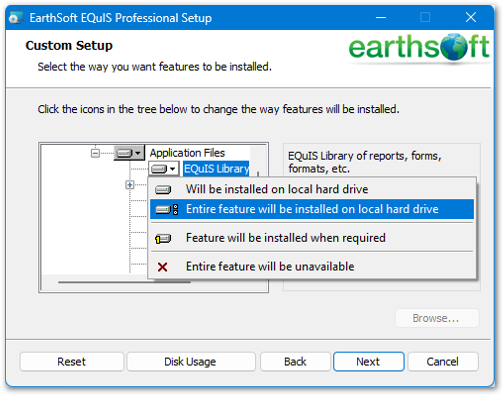Click the install-when-required drive icon
Image resolution: width=504 pixels, height=396 pixels.
coord(163,239)
